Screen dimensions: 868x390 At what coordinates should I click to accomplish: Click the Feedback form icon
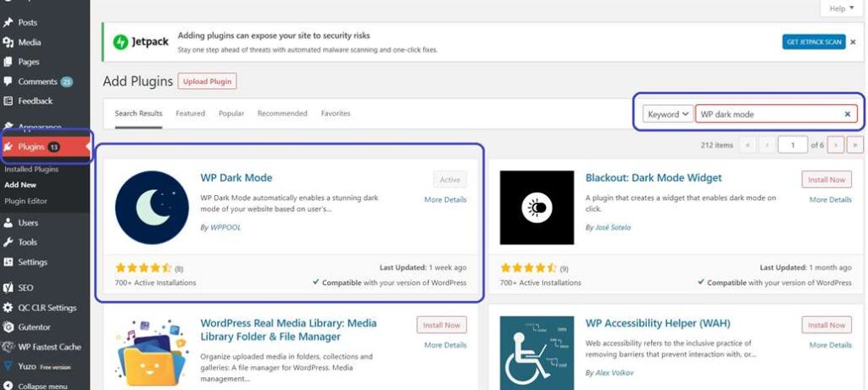click(8, 101)
